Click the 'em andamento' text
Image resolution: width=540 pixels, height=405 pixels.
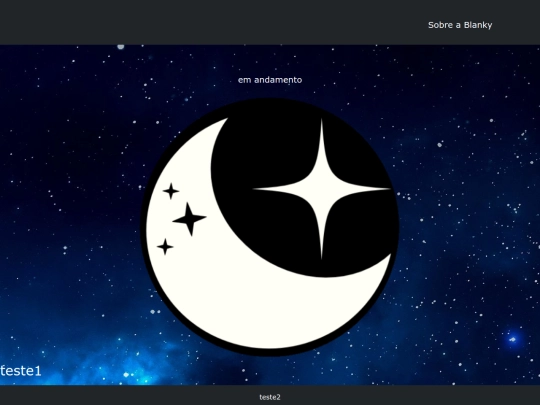pos(270,80)
